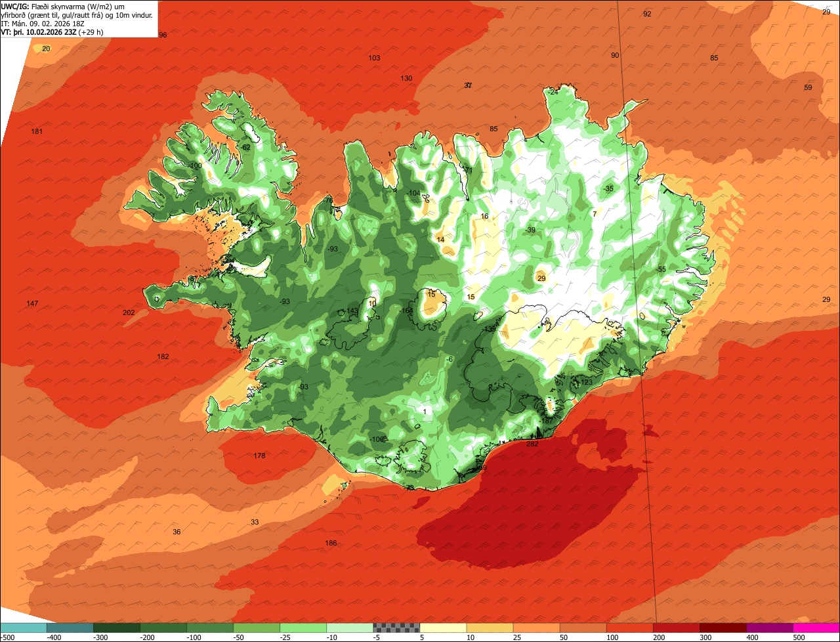
Task: Click the 202 value west of Iceland
Action: click(129, 312)
